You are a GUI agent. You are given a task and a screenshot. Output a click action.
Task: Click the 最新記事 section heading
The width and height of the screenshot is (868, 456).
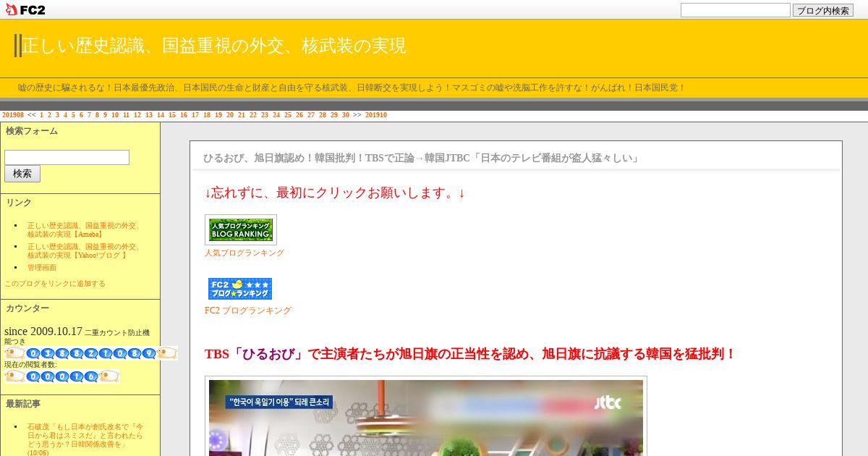click(x=23, y=404)
